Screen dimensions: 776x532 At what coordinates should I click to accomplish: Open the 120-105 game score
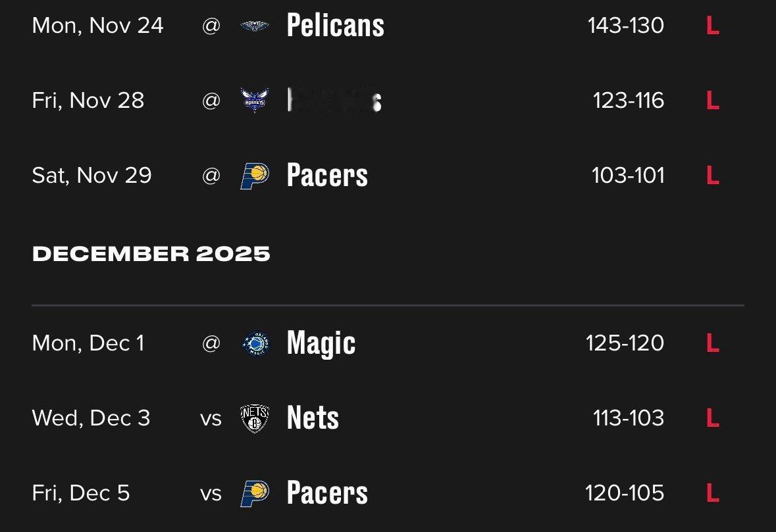(x=625, y=493)
